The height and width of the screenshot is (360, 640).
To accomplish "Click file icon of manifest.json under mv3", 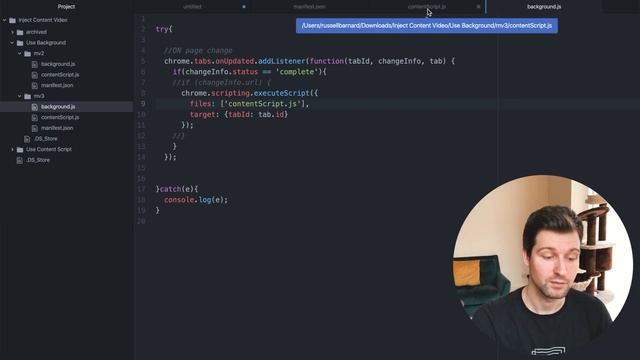I will click(x=35, y=128).
